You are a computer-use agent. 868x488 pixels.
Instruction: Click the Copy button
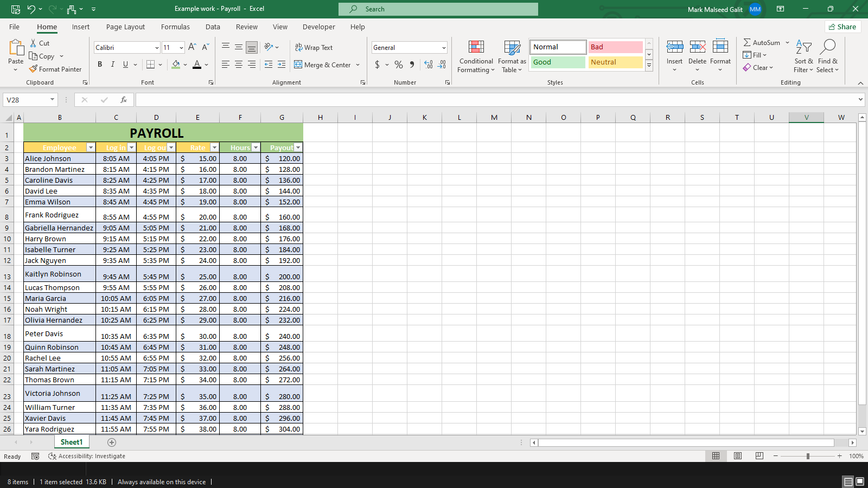tap(42, 56)
